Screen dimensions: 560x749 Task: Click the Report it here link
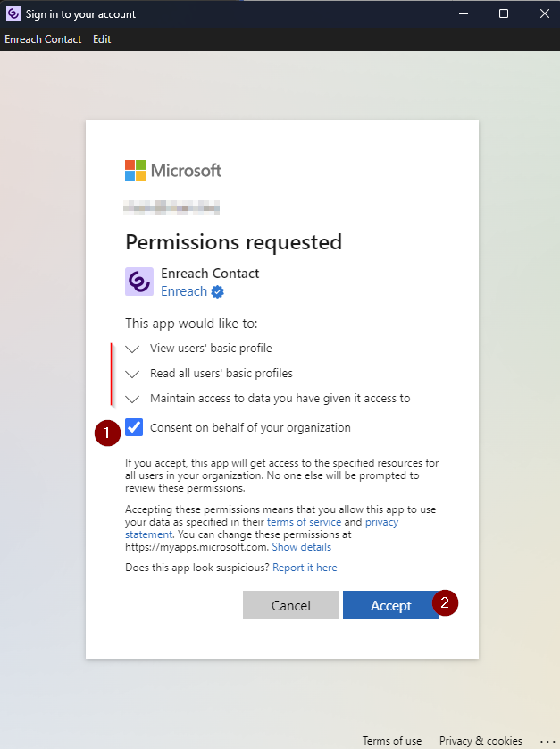305,568
